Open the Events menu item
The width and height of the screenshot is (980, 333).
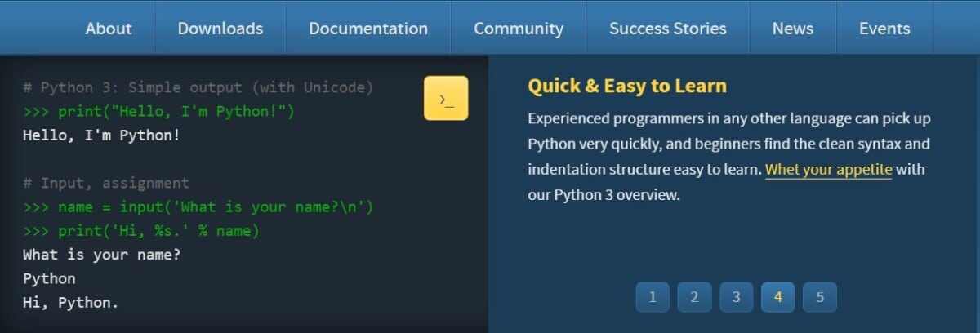pyautogui.click(x=884, y=29)
